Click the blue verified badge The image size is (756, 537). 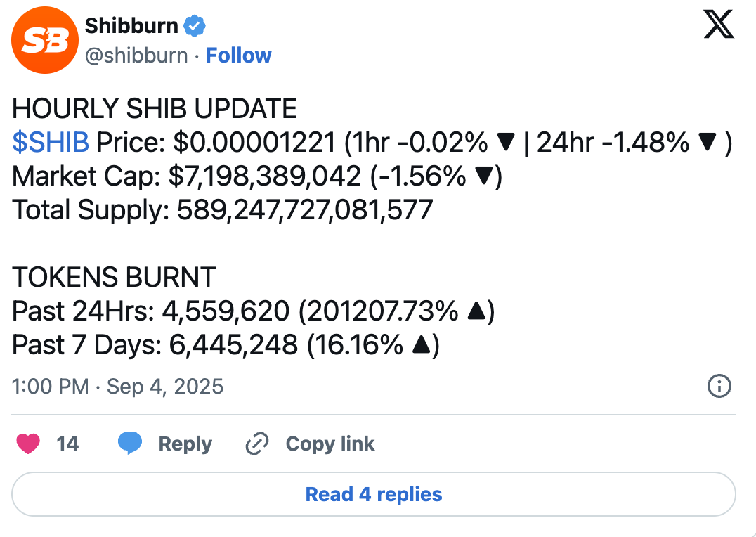coord(195,27)
